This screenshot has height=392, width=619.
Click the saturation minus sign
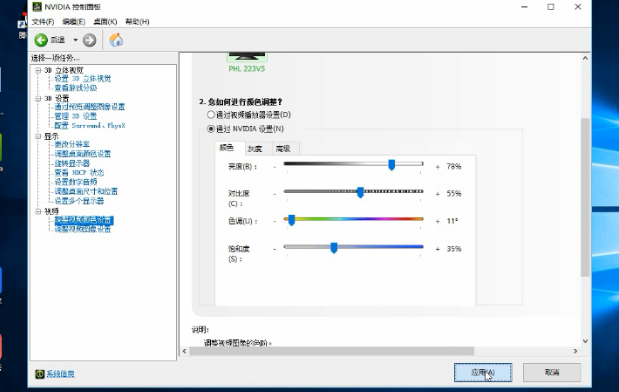click(x=275, y=249)
